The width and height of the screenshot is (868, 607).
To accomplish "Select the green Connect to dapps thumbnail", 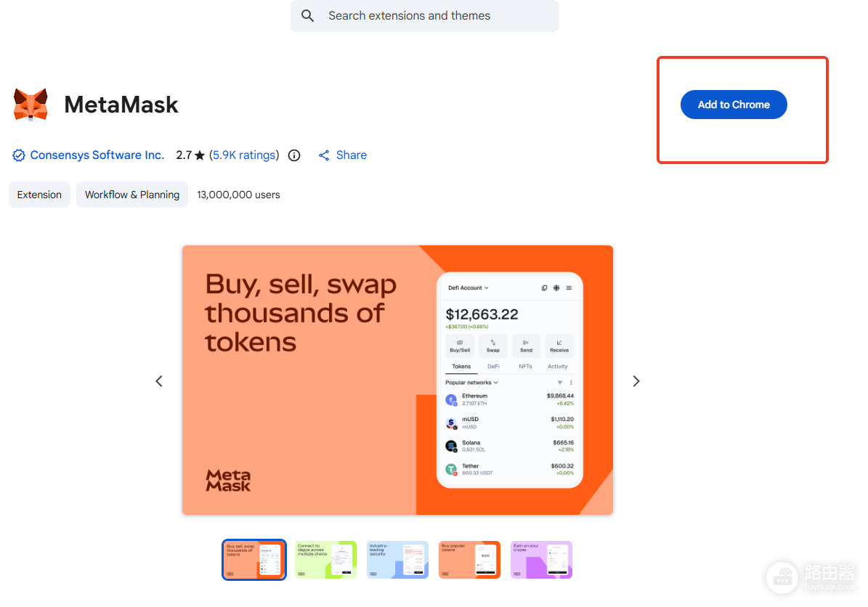I will [x=326, y=560].
